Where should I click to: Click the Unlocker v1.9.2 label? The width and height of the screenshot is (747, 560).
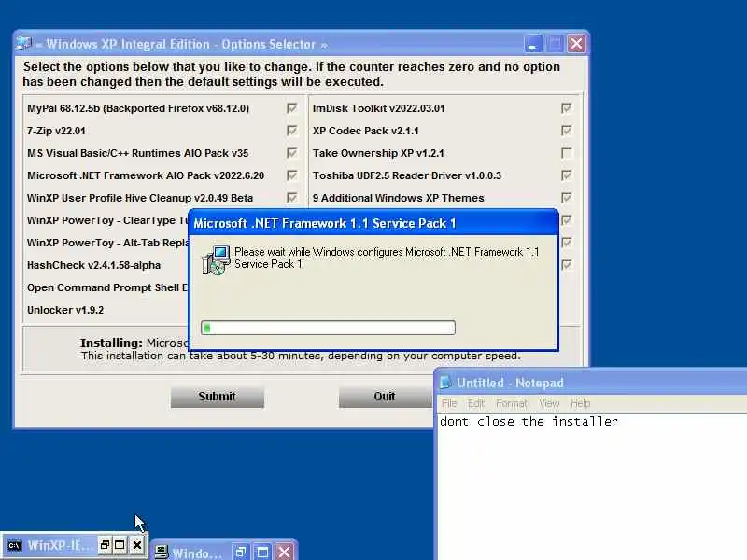point(65,310)
